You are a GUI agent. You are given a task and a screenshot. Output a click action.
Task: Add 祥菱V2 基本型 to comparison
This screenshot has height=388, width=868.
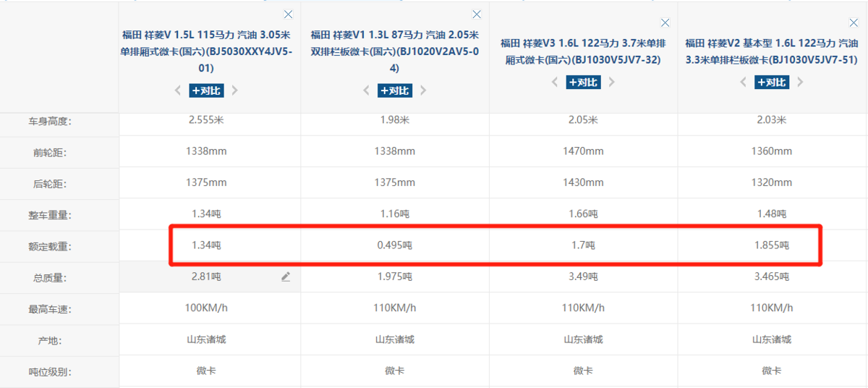pos(773,83)
